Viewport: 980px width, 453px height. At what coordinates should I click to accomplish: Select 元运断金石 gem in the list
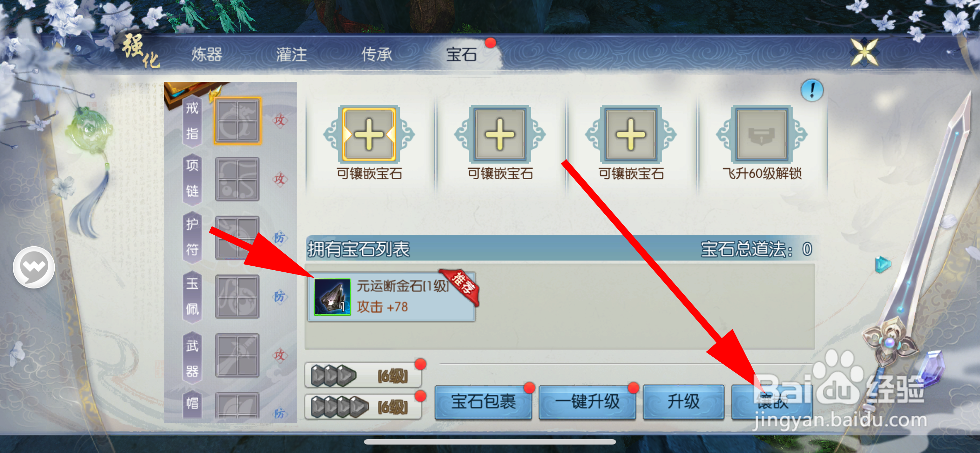click(392, 297)
